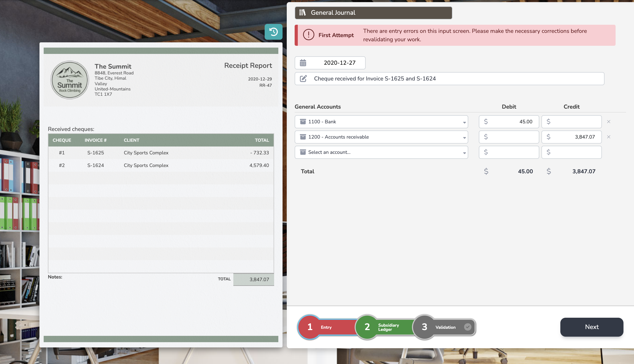Edit the Bank debit amount 45.00

click(x=512, y=122)
